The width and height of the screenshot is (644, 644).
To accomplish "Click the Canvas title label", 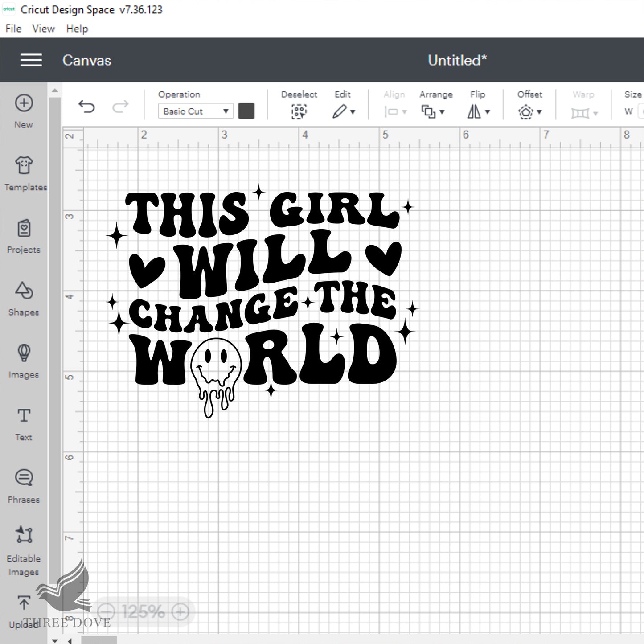I will [x=87, y=60].
